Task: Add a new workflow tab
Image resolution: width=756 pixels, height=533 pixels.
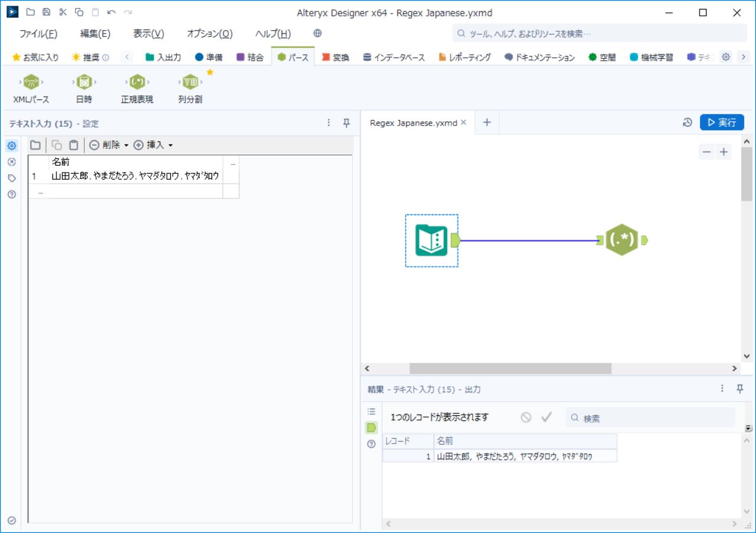Action: coord(487,123)
